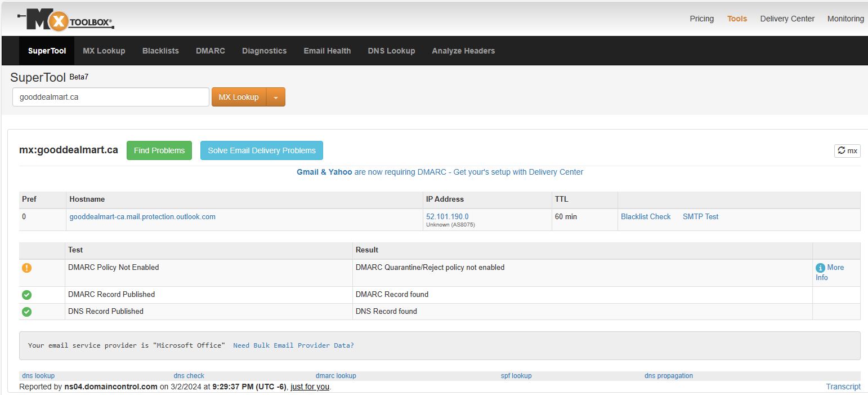Image resolution: width=868 pixels, height=395 pixels.
Task: Run the SMTP Test link
Action: point(700,216)
